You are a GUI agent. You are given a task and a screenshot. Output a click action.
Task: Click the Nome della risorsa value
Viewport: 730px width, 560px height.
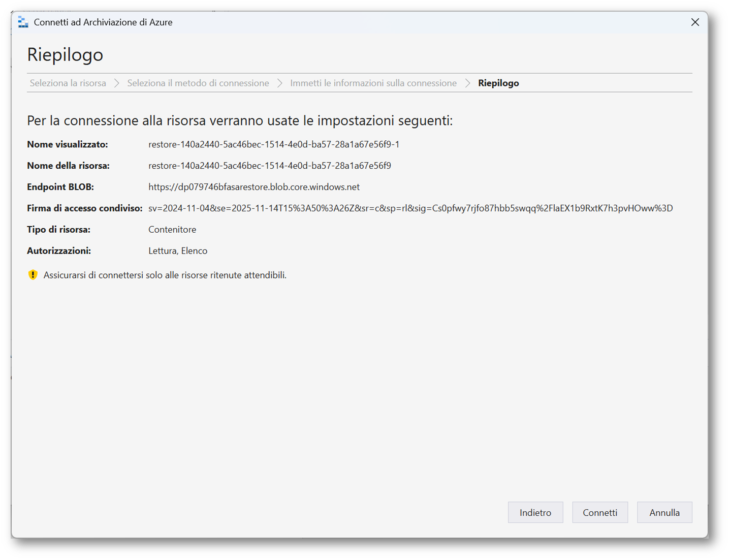point(270,166)
